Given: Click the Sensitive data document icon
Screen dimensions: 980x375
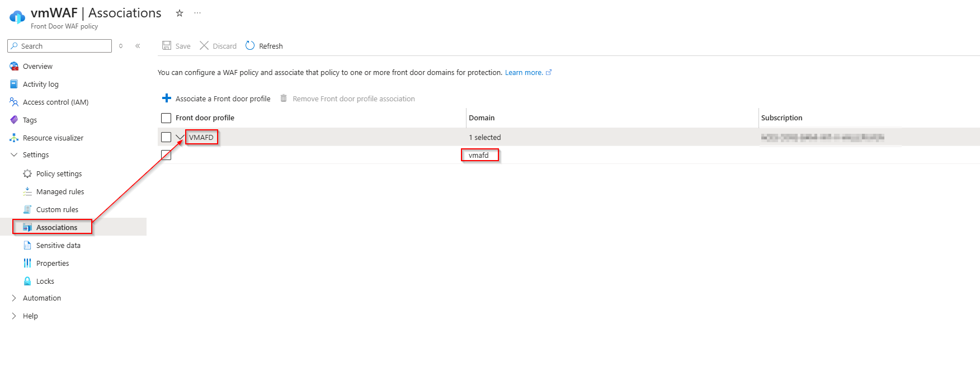Looking at the screenshot, I should (27, 245).
